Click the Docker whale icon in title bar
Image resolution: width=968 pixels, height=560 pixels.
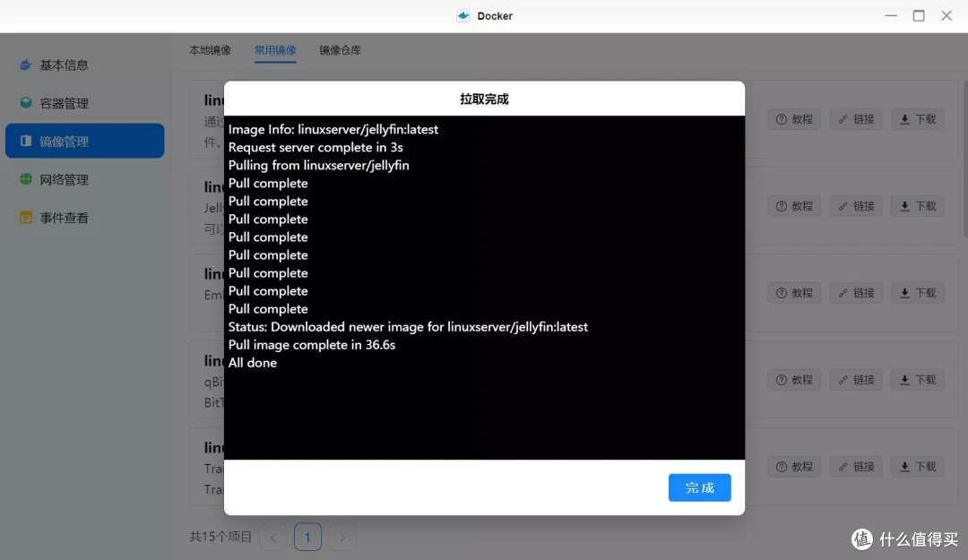tap(463, 15)
